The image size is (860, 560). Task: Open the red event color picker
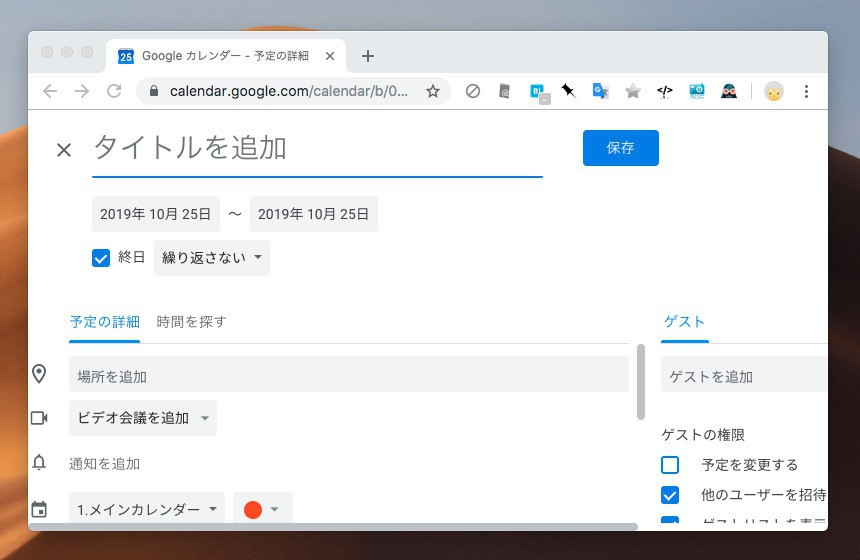click(x=262, y=509)
